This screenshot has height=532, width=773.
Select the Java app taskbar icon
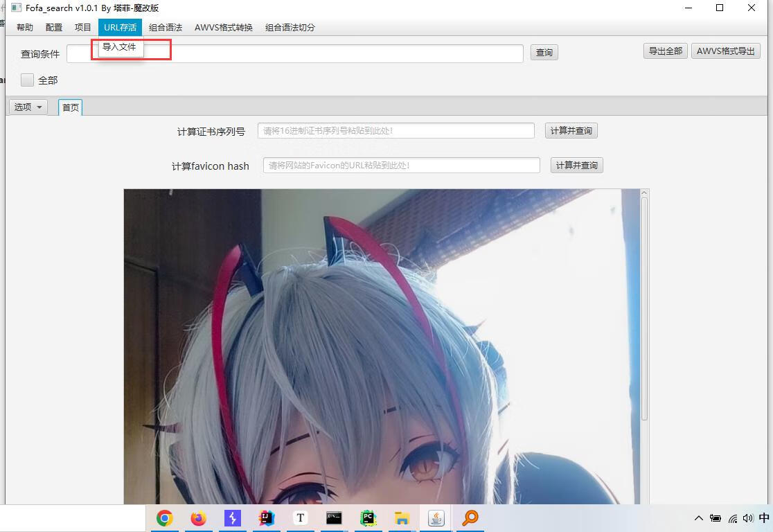436,518
